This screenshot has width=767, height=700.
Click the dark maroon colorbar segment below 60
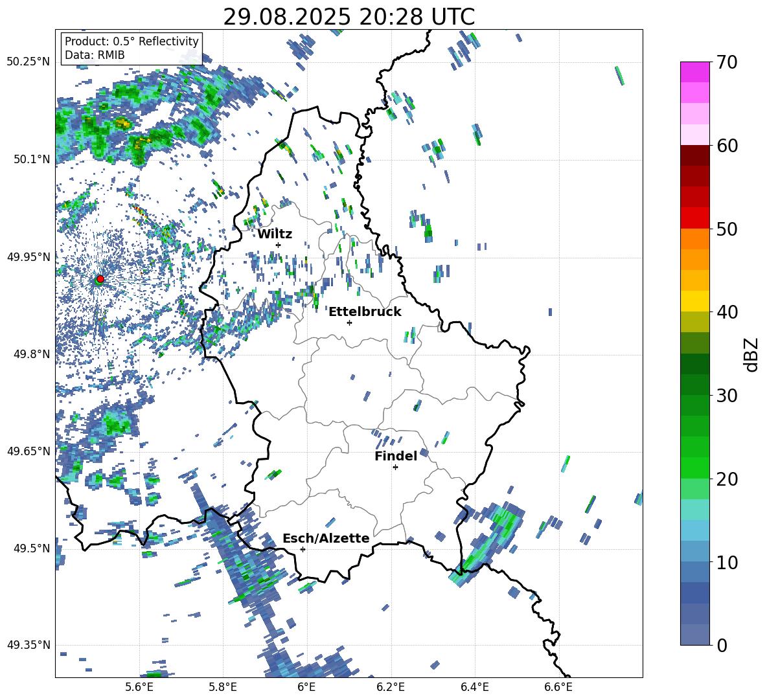coord(694,155)
